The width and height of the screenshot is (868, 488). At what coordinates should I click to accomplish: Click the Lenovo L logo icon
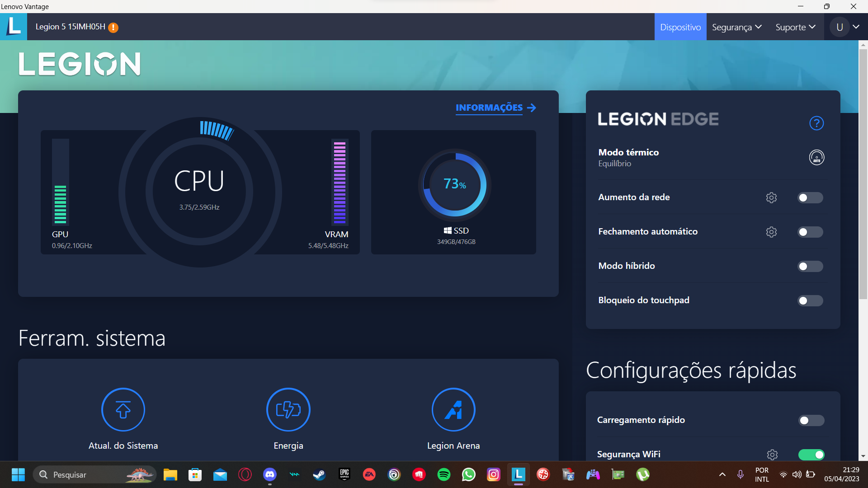click(x=14, y=27)
